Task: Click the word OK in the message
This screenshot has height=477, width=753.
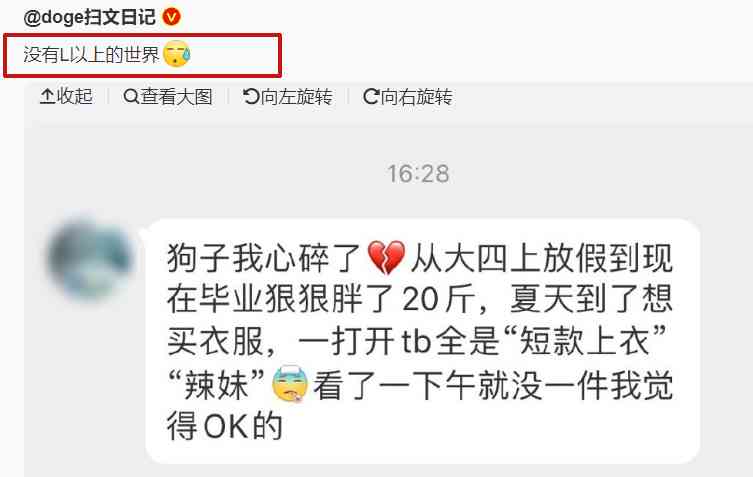Action: click(227, 426)
